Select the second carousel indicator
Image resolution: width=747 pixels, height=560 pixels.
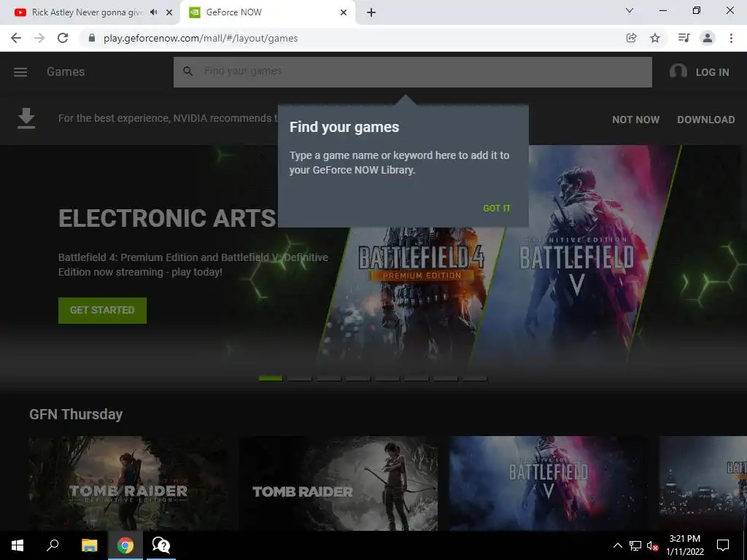(300, 378)
